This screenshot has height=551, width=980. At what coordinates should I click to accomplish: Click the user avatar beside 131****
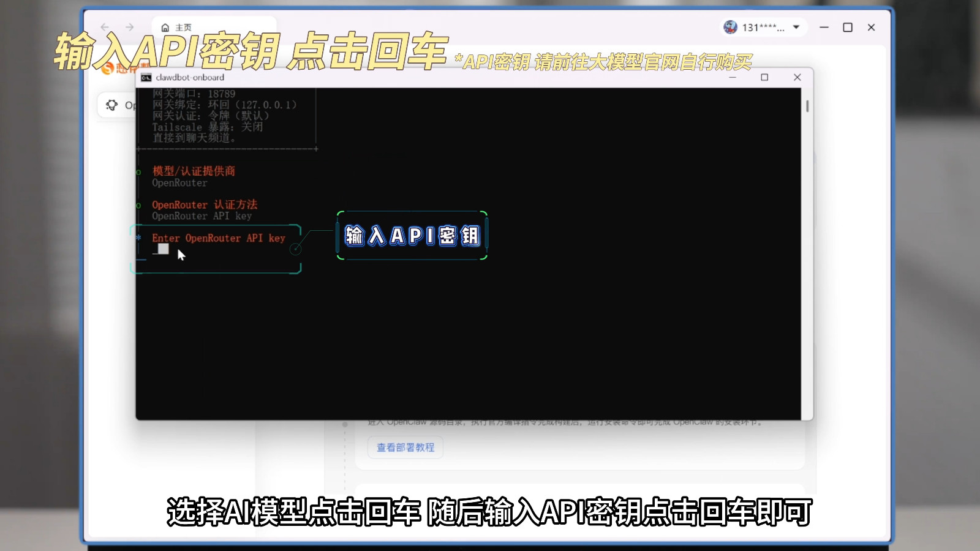tap(730, 27)
